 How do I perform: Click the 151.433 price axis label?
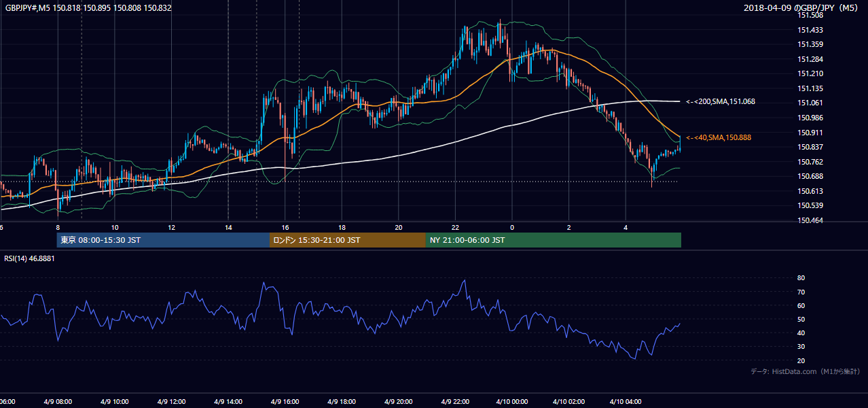click(x=810, y=30)
